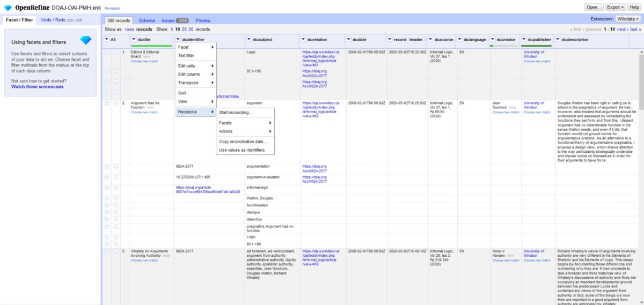Viewport: 644px width, 305px height.
Task: Open 'View' submenu in column menu
Action: [195, 102]
